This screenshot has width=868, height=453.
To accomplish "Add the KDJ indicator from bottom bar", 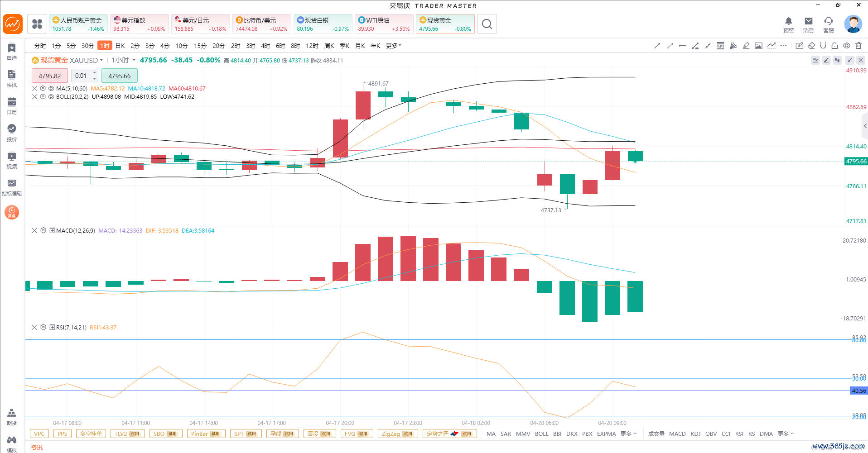I will 695,434.
